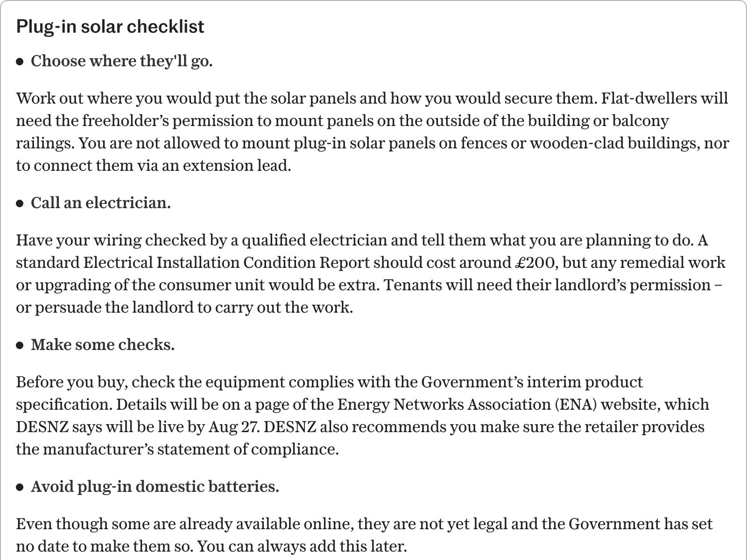
Task: Select the "Avoid plug-in domestic batteries." subheading
Action: pos(155,487)
